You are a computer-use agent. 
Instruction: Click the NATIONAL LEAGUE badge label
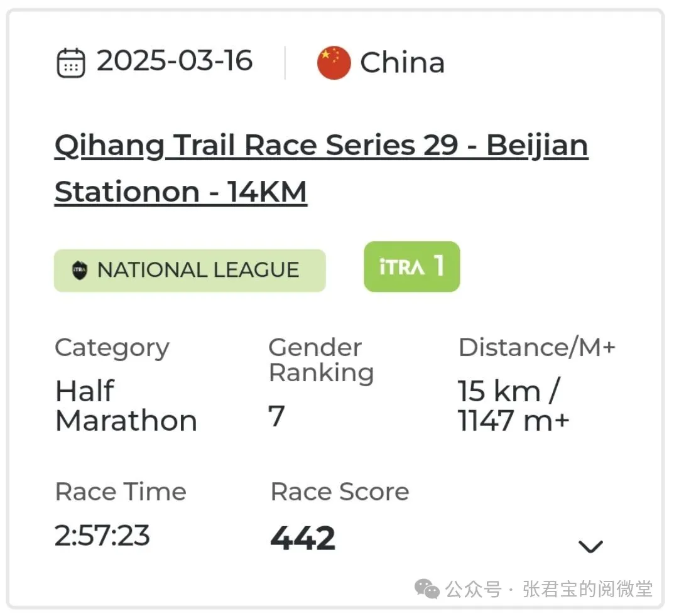[x=198, y=271]
